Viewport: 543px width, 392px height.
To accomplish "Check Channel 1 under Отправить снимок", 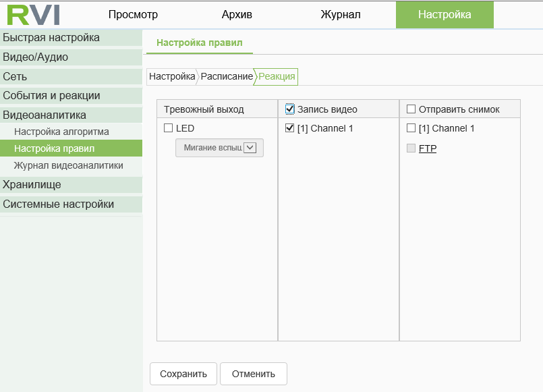I will coord(411,128).
